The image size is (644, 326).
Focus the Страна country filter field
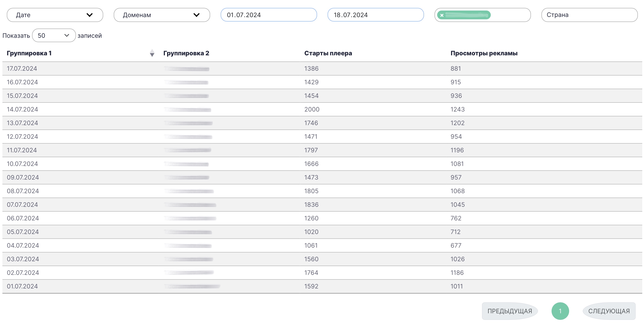point(589,15)
